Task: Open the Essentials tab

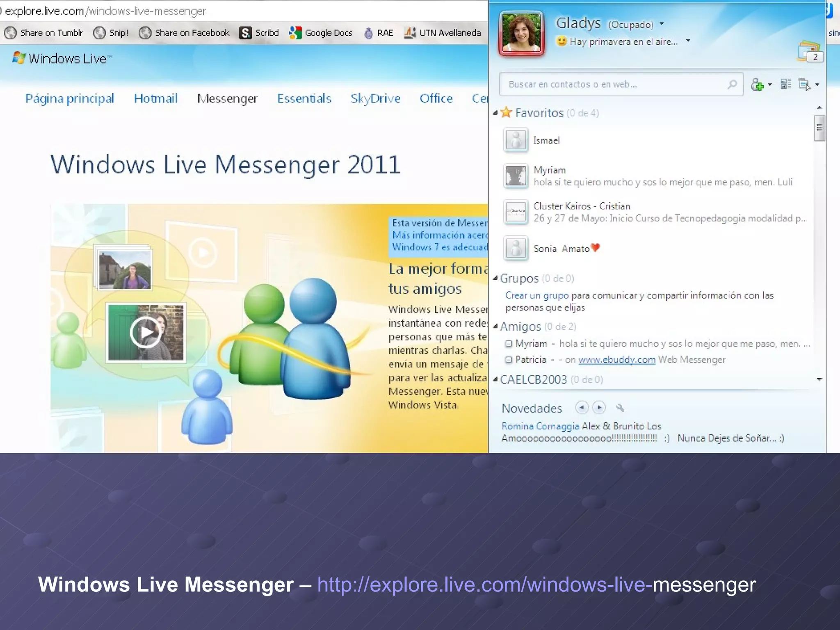Action: (304, 98)
